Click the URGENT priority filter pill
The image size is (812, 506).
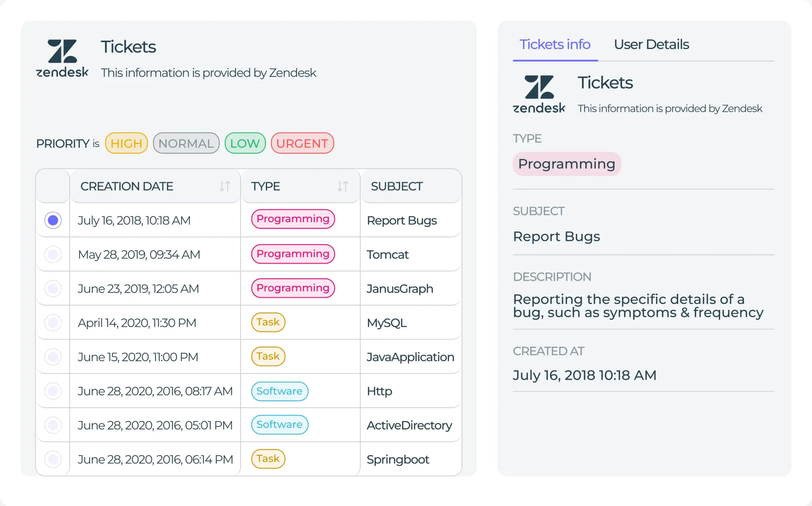(x=302, y=143)
